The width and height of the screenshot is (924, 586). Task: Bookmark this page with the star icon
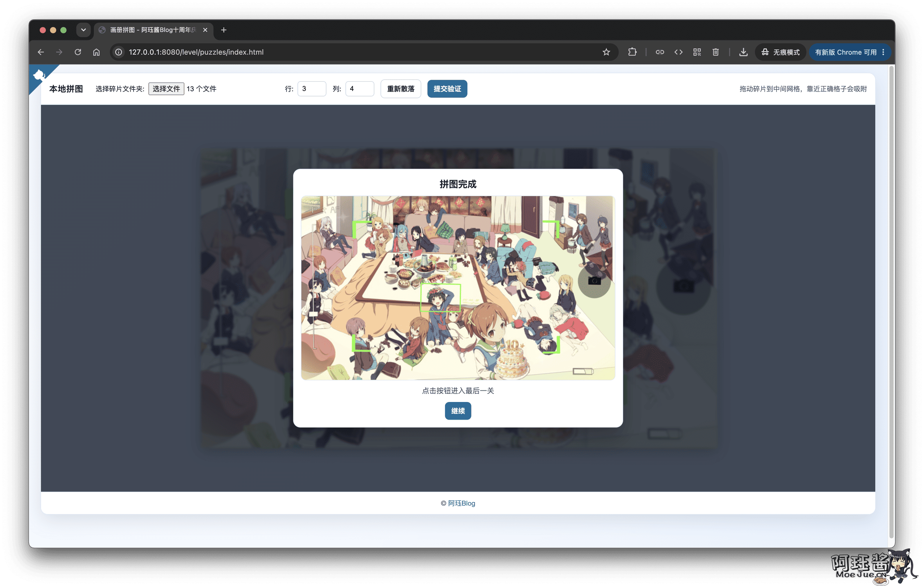606,52
